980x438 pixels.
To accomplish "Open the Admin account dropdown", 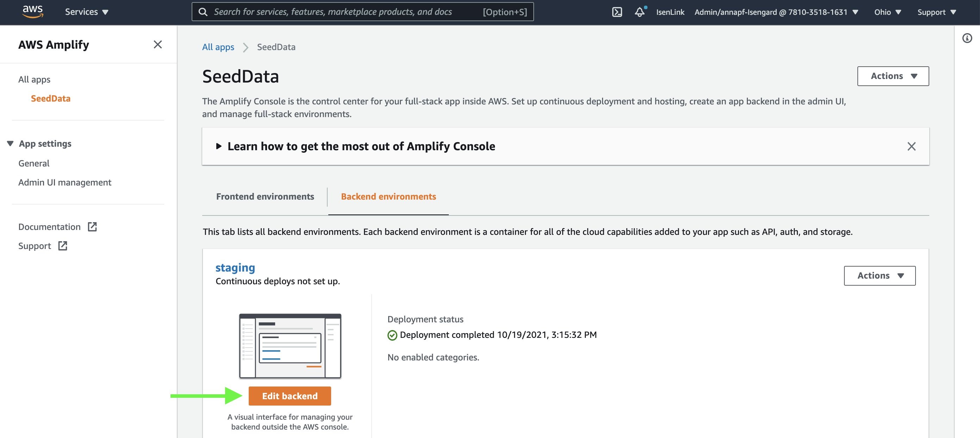I will 776,12.
